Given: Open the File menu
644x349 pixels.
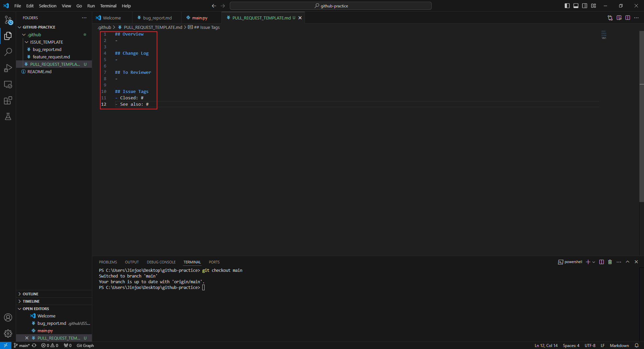Looking at the screenshot, I should coord(18,6).
